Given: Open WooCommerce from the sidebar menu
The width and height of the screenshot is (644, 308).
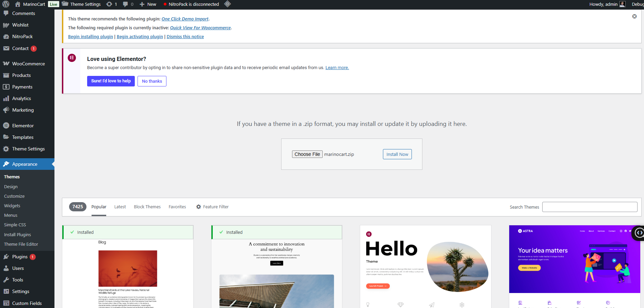Looking at the screenshot, I should [28, 64].
